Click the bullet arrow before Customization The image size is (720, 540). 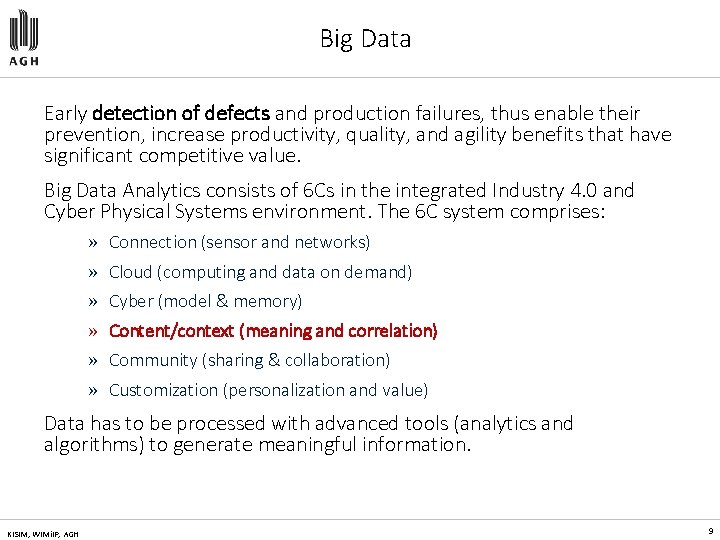pyautogui.click(x=92, y=391)
